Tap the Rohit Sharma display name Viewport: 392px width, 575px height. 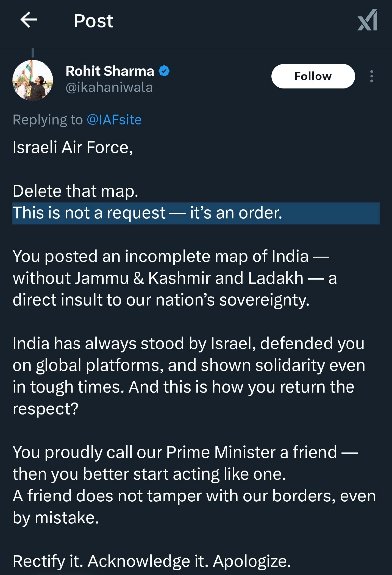(110, 71)
